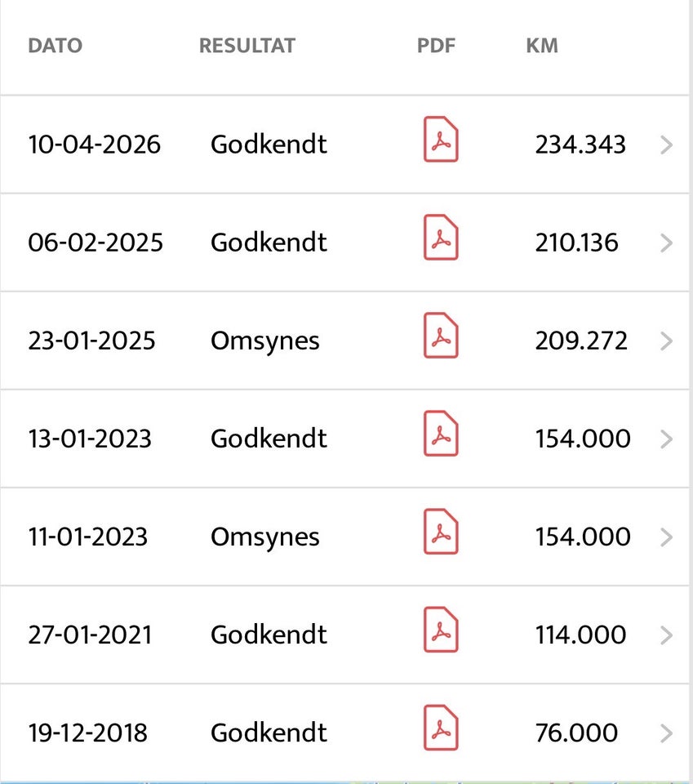View PDF for 23-01-2025 Omsynes inspection
This screenshot has height=784, width=693.
(x=441, y=336)
